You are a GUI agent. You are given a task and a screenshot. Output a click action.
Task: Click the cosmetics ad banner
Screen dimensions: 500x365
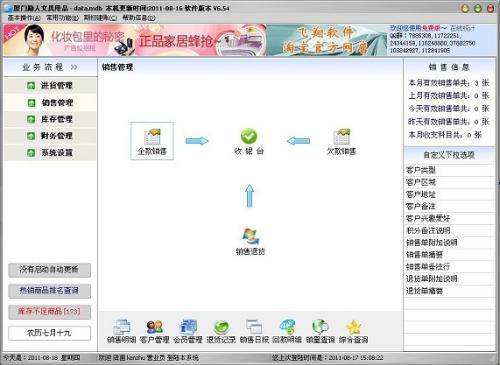coord(69,40)
